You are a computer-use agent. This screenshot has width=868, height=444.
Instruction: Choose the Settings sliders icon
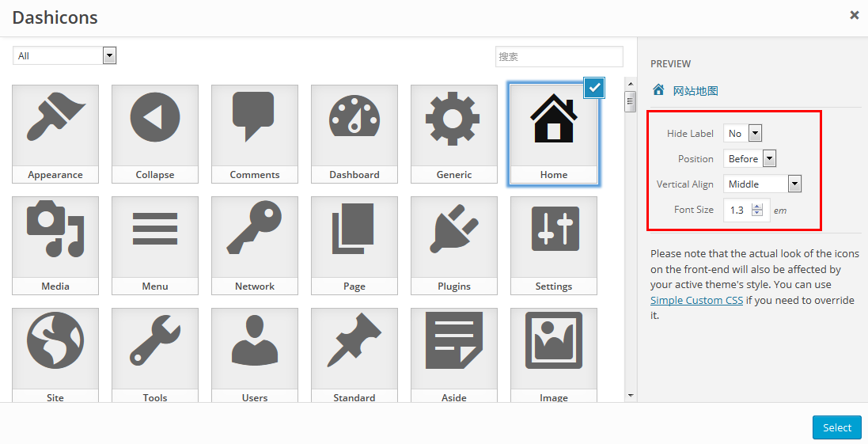coord(554,237)
